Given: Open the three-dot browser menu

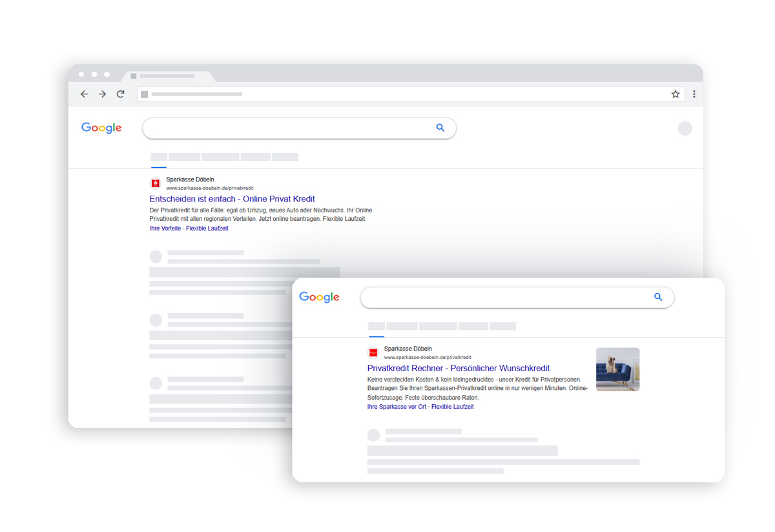Looking at the screenshot, I should (x=694, y=94).
